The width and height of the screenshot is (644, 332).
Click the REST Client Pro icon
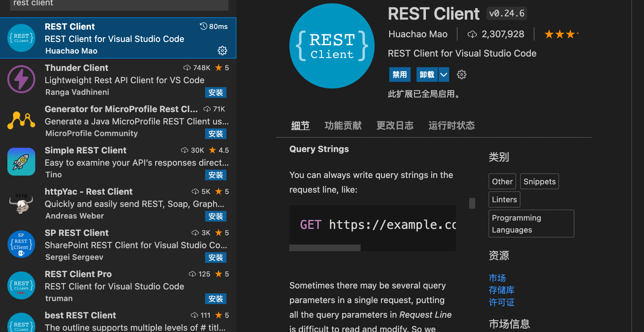pyautogui.click(x=21, y=285)
